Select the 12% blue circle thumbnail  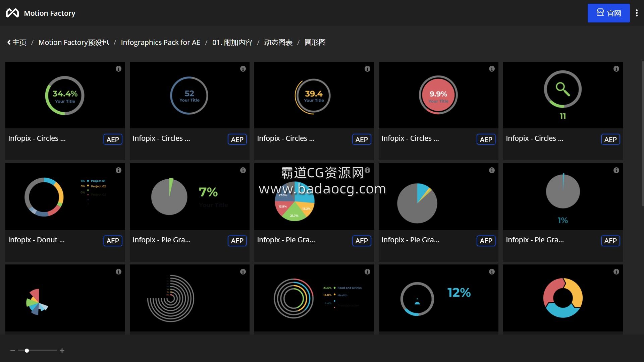438,298
